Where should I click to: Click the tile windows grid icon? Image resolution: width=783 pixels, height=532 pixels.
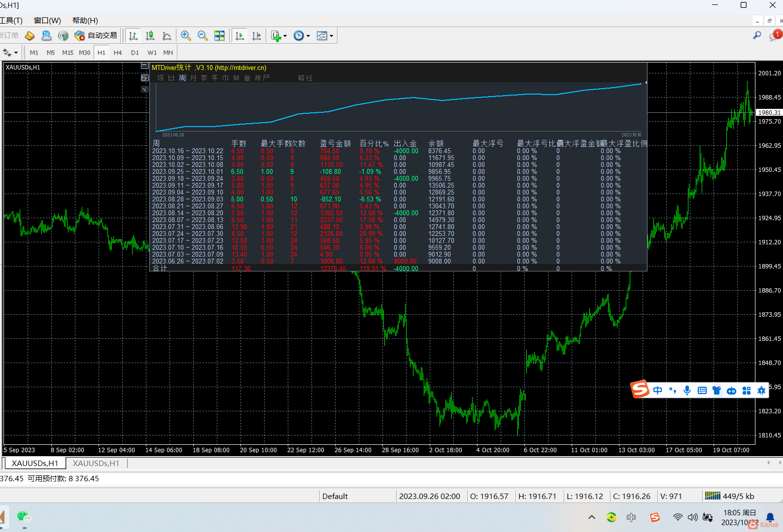click(219, 35)
